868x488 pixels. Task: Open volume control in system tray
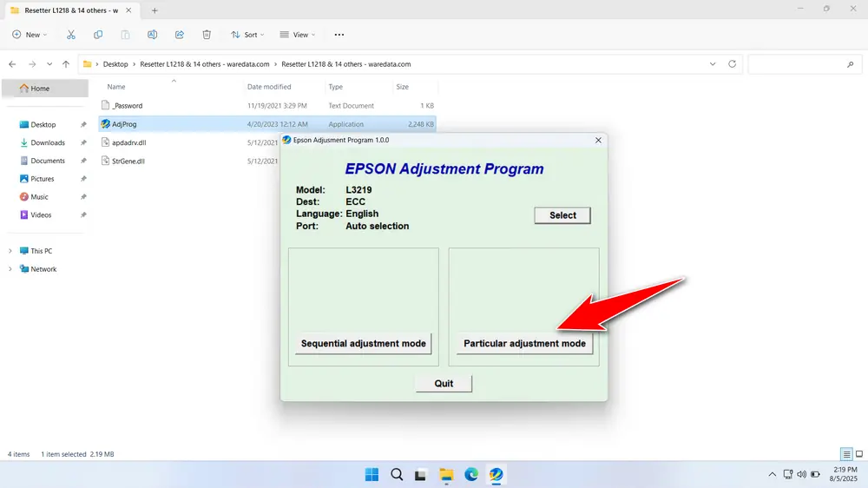(801, 475)
